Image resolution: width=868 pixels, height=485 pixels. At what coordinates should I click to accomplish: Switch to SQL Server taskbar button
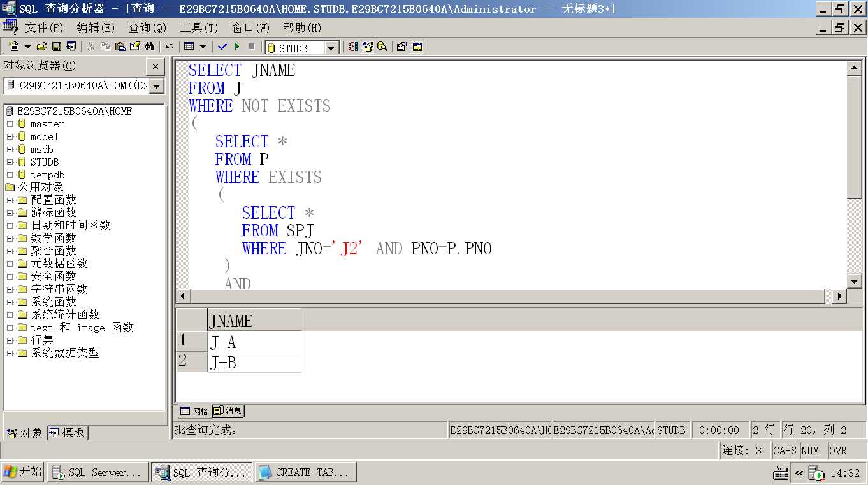tap(98, 473)
